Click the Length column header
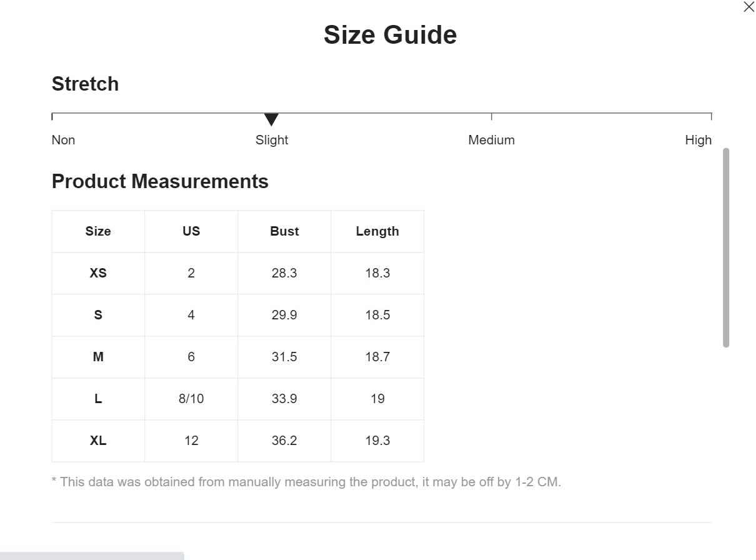 (x=377, y=231)
